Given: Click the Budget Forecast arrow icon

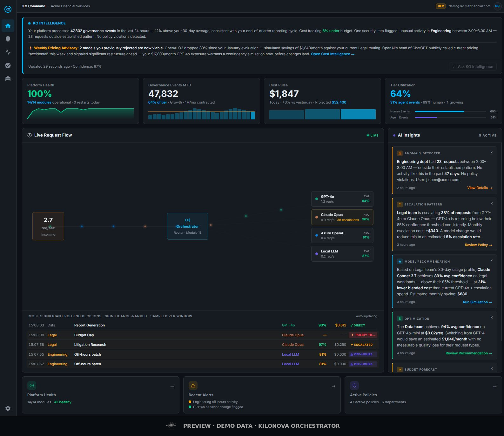Looking at the screenshot, I should (400, 370).
